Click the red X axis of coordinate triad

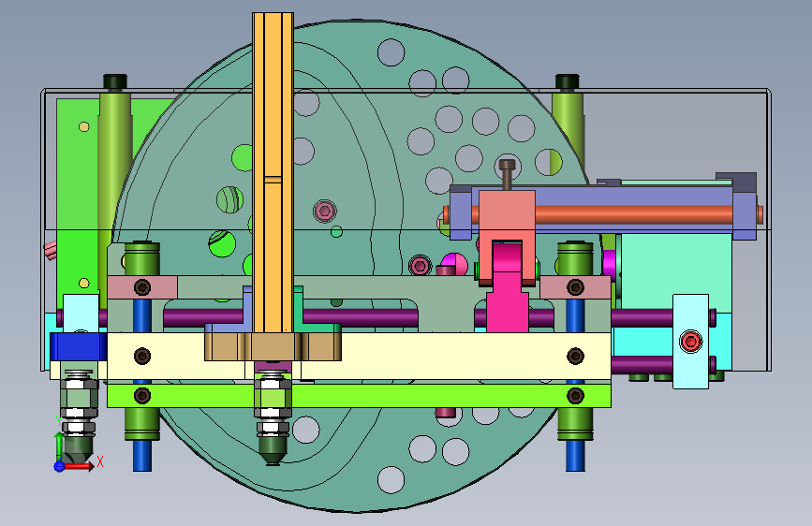click(78, 466)
